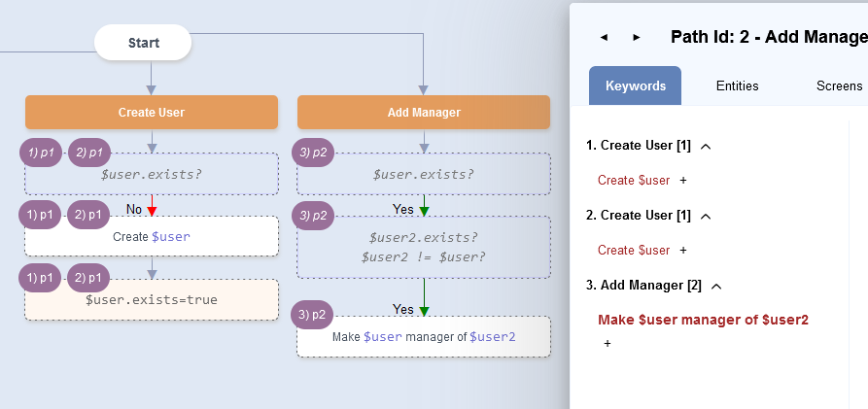Click plus icon after first Create $user

pos(683,181)
